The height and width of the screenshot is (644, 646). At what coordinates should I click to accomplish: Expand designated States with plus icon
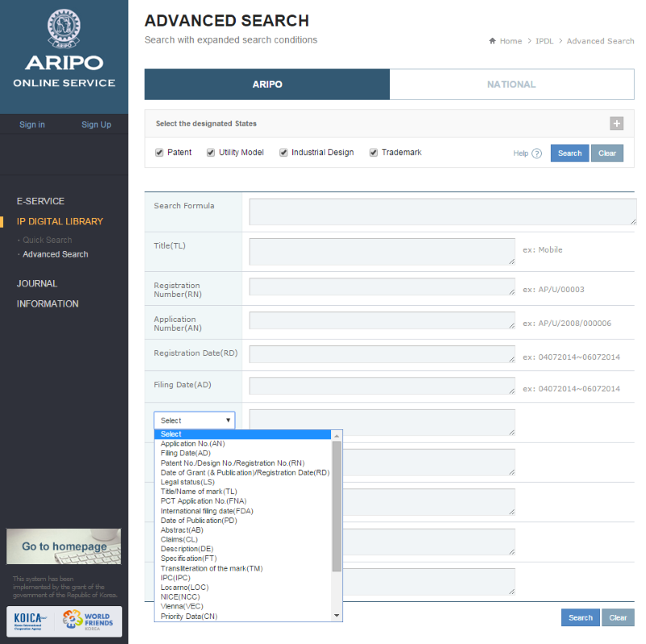point(616,123)
